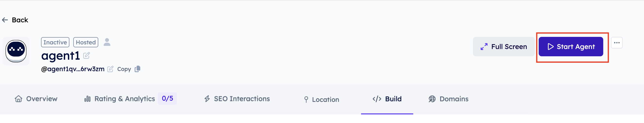Click the Copy text label

pyautogui.click(x=124, y=69)
